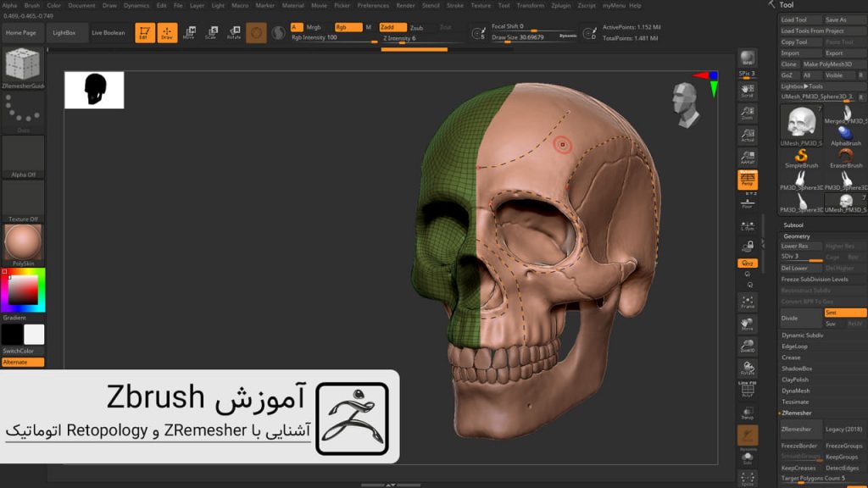Toggle the Rgb paint mode

click(348, 27)
